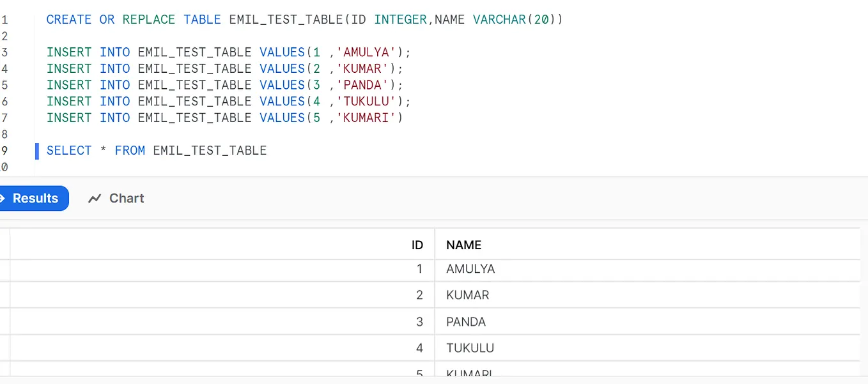
Task: Click the NAME column header
Action: tap(463, 245)
